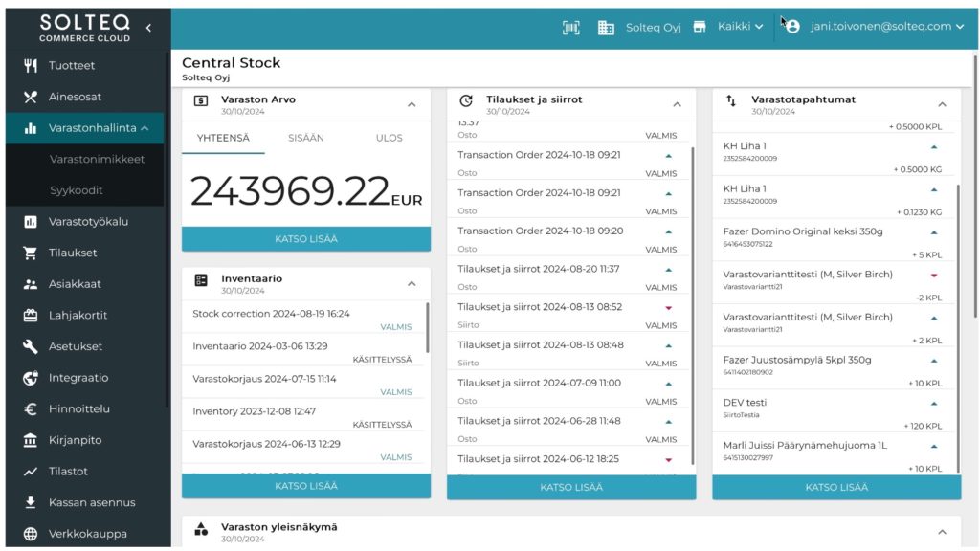
Task: Open the barcode scanner icon in top bar
Action: click(570, 28)
